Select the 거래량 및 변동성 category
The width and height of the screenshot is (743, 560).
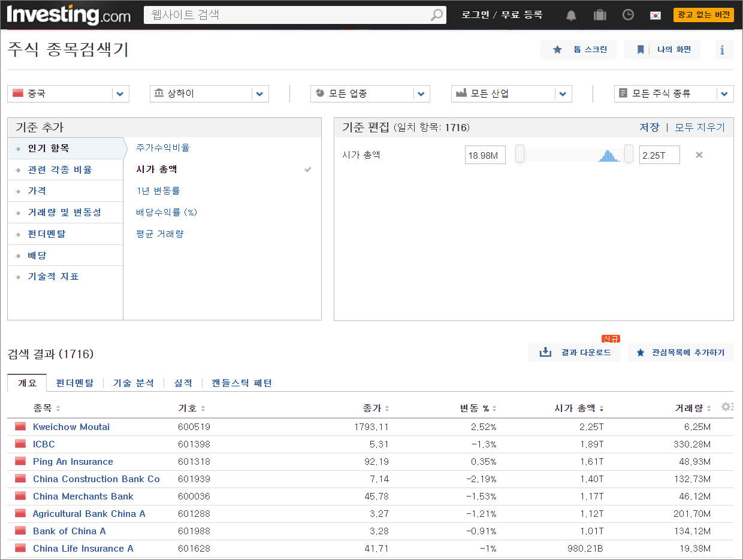tap(65, 213)
